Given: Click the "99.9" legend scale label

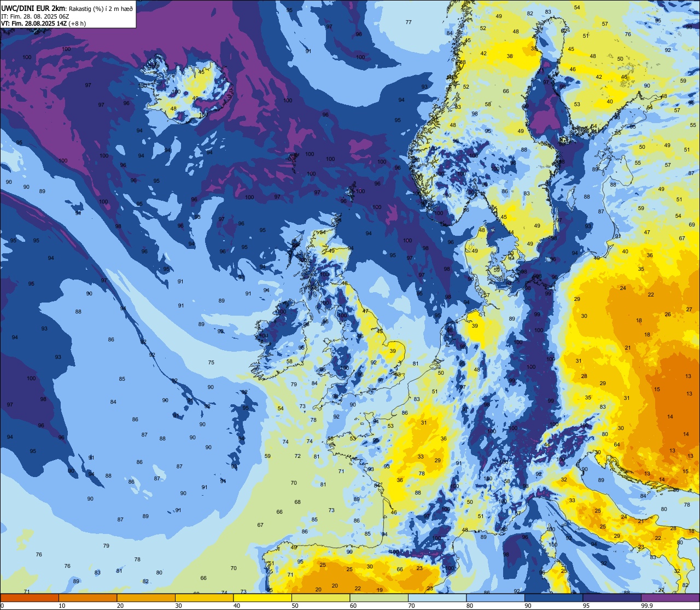Looking at the screenshot, I should (647, 606).
